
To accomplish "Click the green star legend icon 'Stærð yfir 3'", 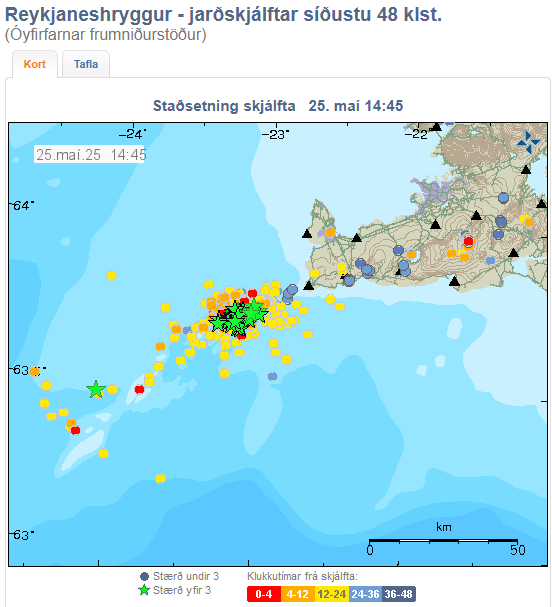I will coord(144,590).
